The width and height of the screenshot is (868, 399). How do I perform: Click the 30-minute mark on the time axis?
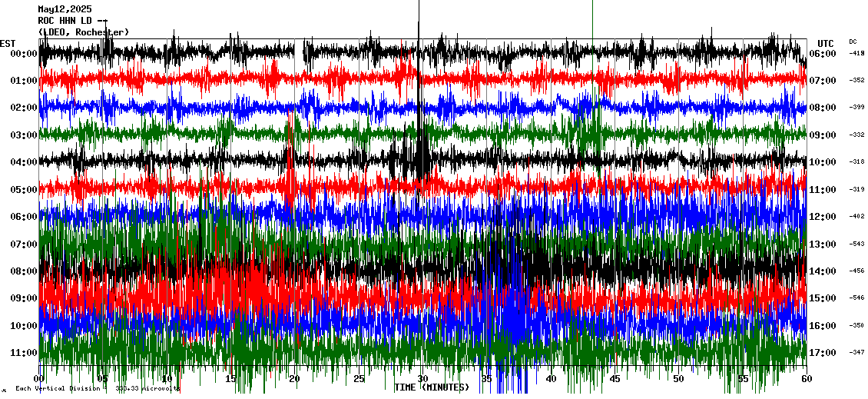click(422, 379)
